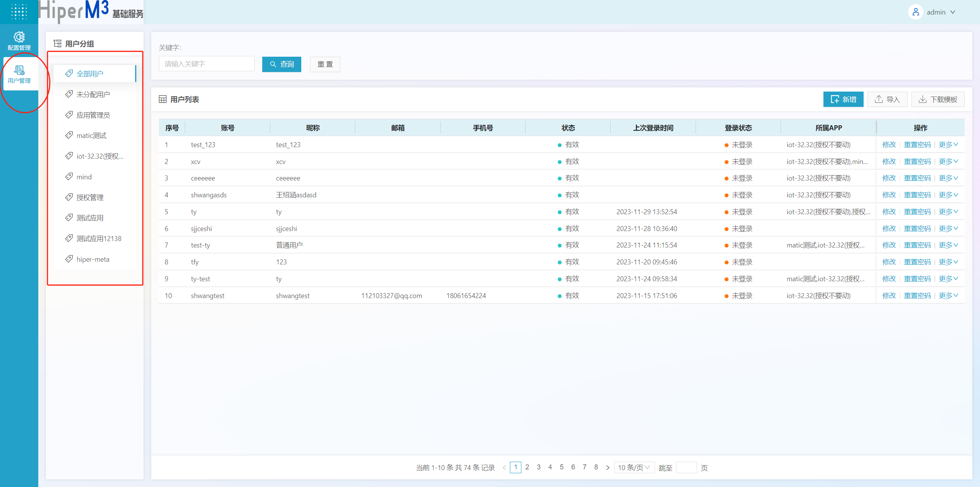Click the 查询 search button

point(281,64)
